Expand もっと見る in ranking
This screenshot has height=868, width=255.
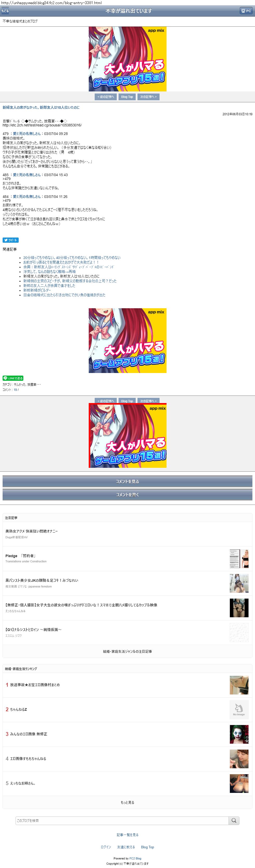pyautogui.click(x=128, y=802)
